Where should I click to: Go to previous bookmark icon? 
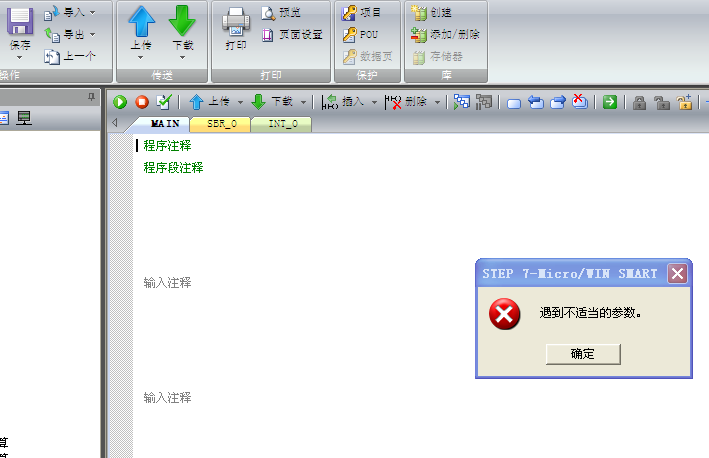(536, 102)
